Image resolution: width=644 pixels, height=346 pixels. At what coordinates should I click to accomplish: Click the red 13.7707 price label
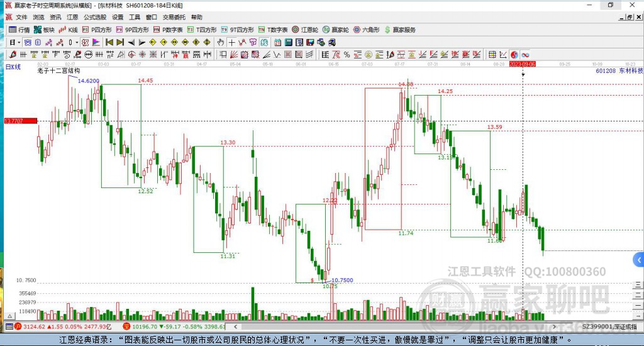point(21,121)
